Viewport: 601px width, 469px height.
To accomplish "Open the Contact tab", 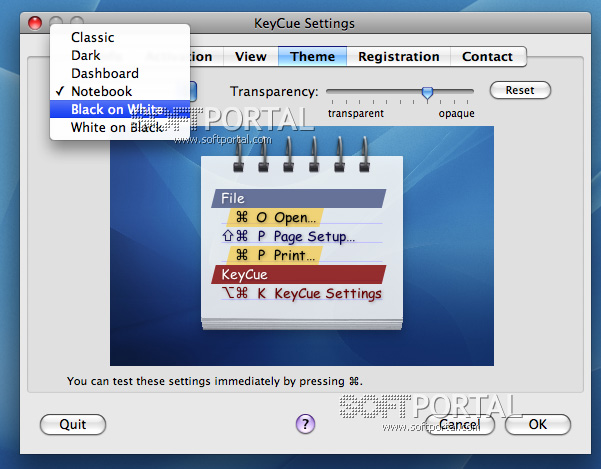I will 488,57.
